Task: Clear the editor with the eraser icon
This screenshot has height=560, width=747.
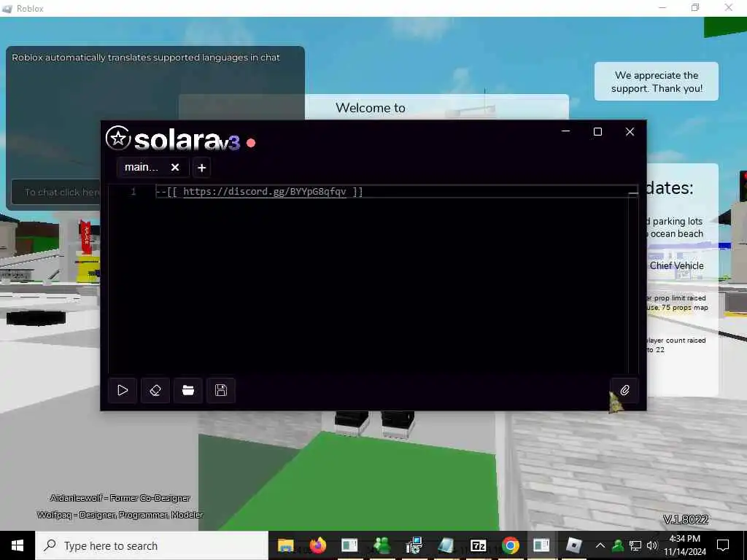Action: tap(155, 391)
